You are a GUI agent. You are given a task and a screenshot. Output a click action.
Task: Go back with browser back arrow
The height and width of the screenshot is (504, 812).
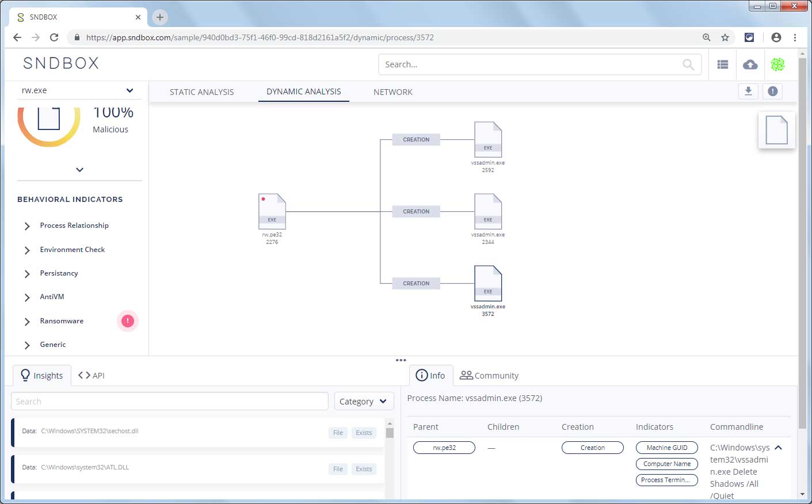tap(17, 37)
